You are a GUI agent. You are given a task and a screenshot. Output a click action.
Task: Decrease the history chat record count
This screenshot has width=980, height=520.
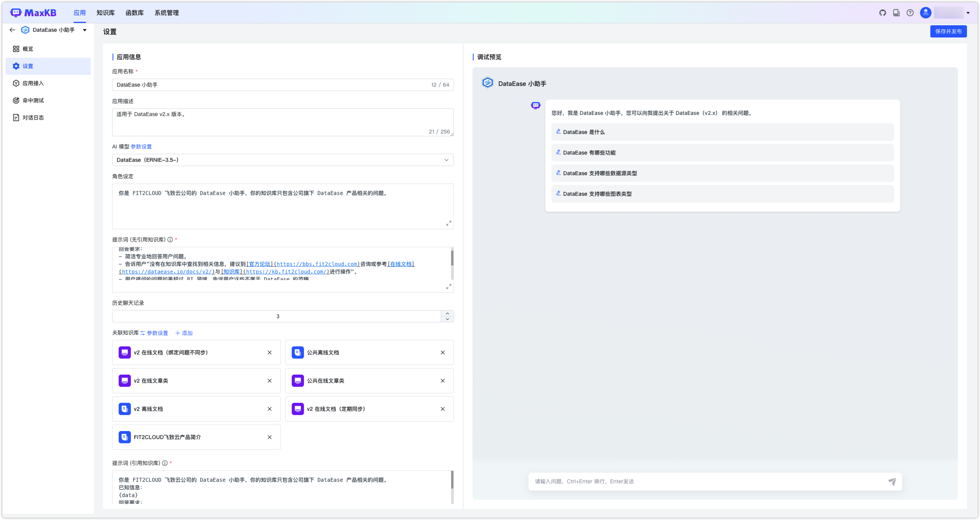click(447, 319)
